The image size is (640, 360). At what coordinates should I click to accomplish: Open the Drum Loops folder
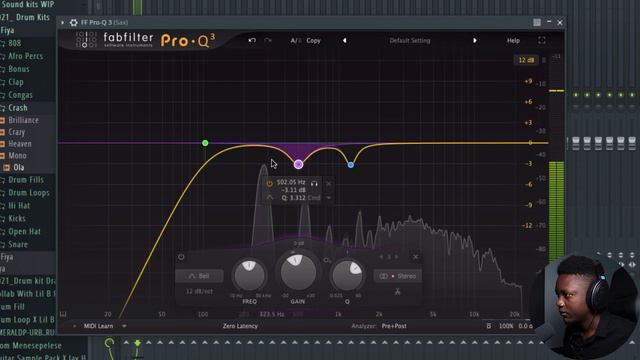tap(29, 193)
